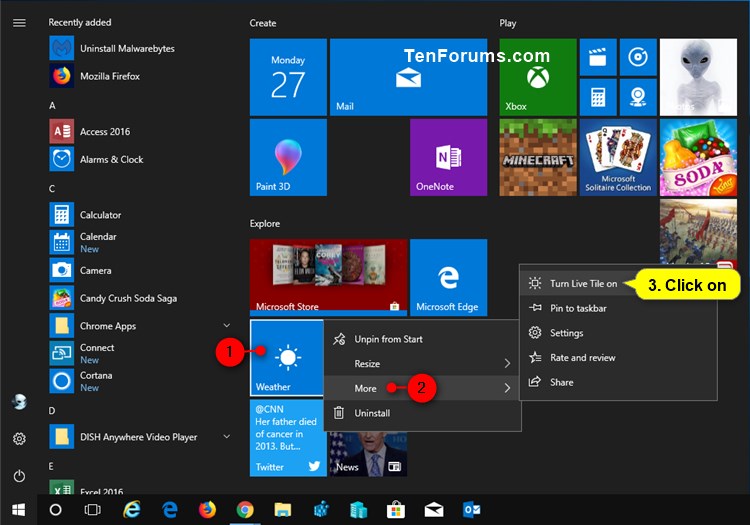This screenshot has width=750, height=525.
Task: Select Rate and review
Action: [618, 358]
